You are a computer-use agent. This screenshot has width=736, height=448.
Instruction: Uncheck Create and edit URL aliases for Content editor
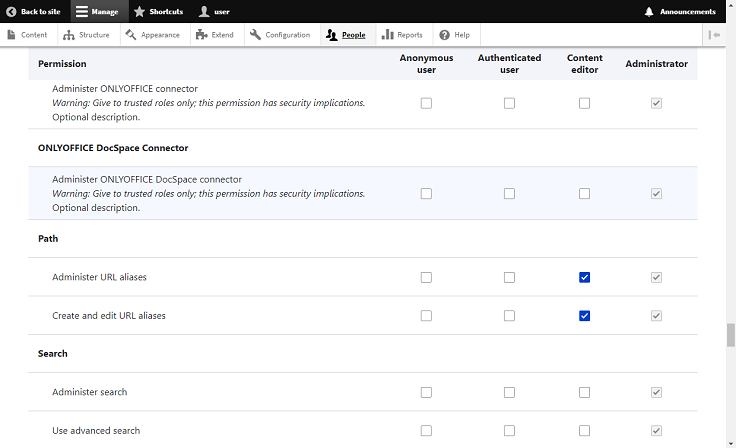[584, 316]
